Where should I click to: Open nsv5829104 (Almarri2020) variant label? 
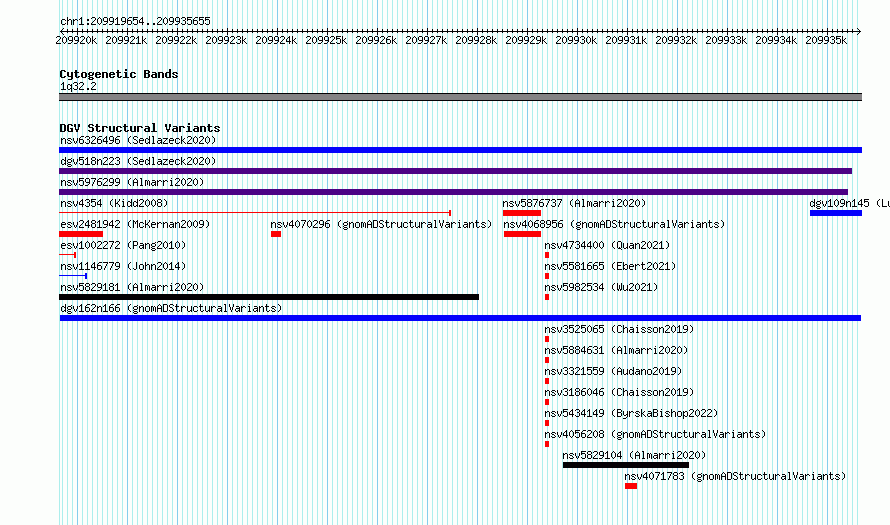(634, 455)
